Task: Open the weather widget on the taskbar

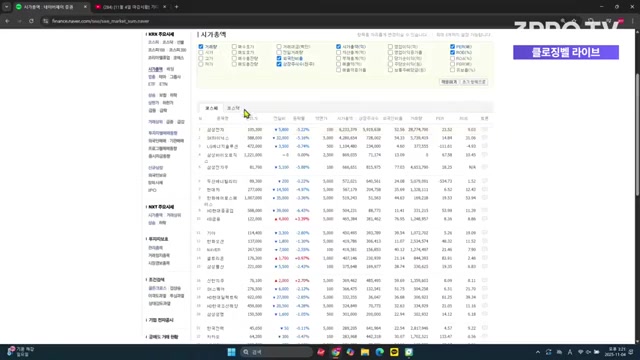Action: (x=20, y=352)
